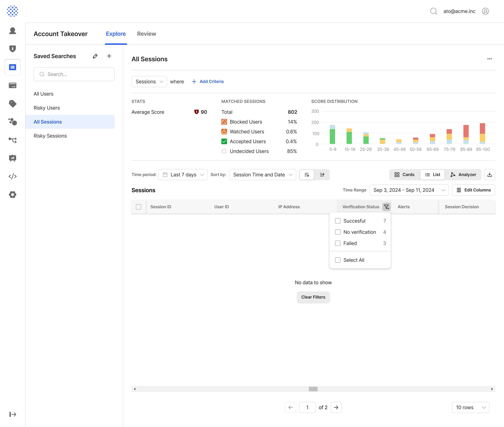This screenshot has width=504, height=427.
Task: Open the 10 rows dropdown
Action: 470,407
